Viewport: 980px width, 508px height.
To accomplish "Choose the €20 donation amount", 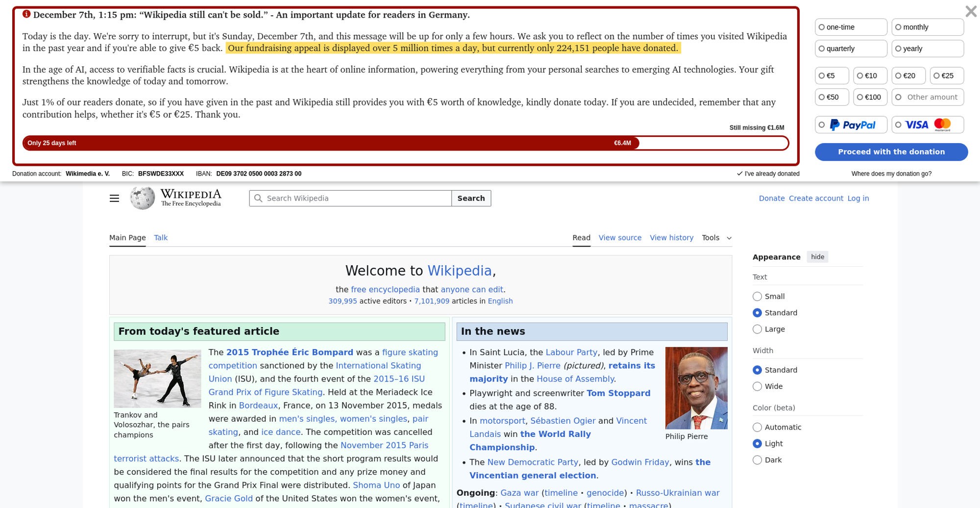I will tap(908, 76).
